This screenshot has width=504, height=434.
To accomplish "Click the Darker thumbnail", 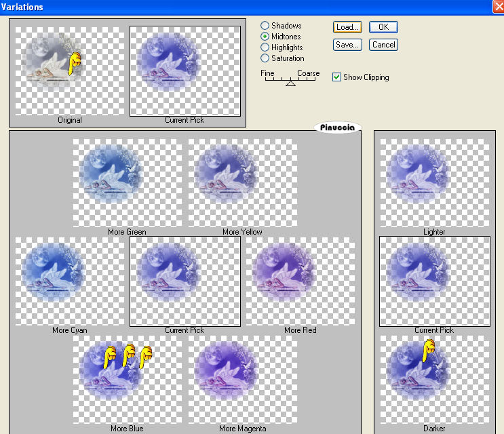I will (435, 380).
